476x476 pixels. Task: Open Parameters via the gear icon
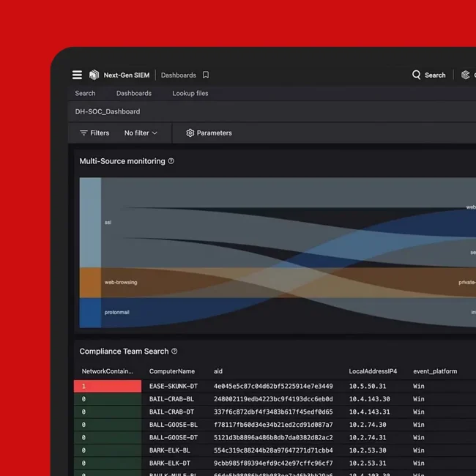190,133
